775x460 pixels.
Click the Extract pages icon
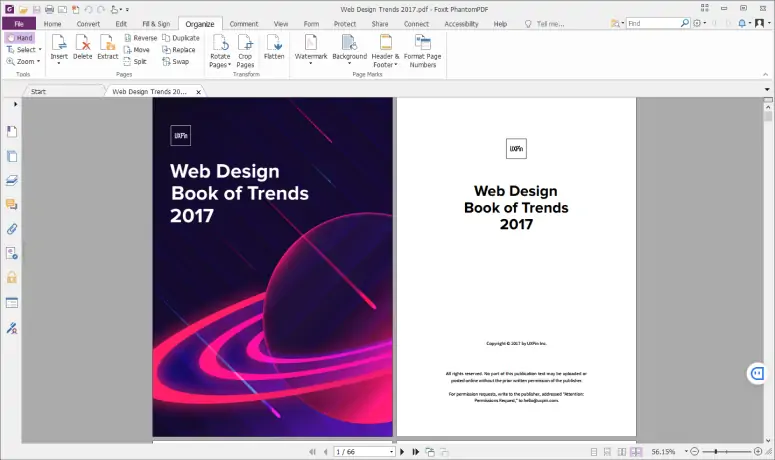point(107,46)
